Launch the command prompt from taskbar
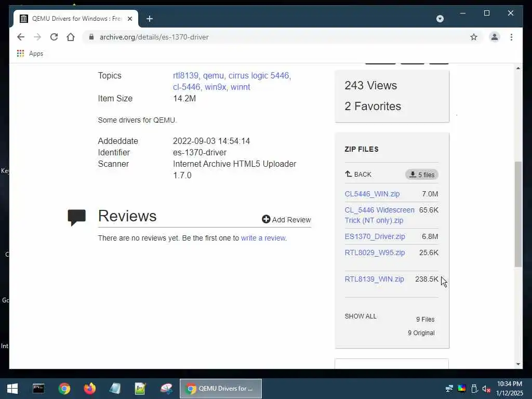Screen dimensions: 532x399 (38, 389)
